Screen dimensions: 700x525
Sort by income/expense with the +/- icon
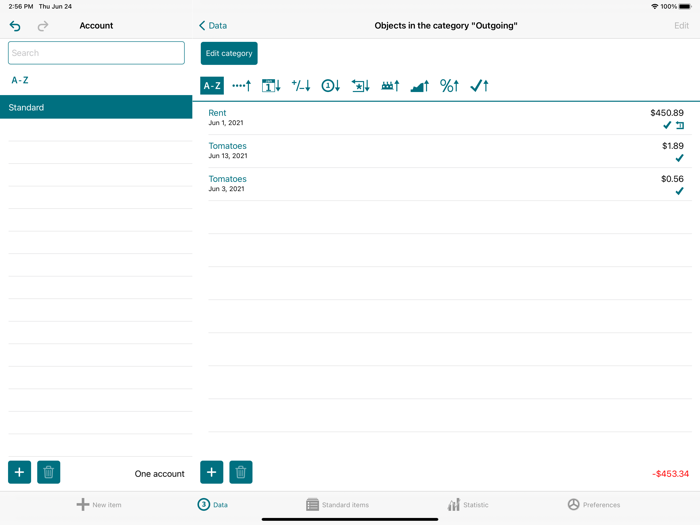[301, 85]
